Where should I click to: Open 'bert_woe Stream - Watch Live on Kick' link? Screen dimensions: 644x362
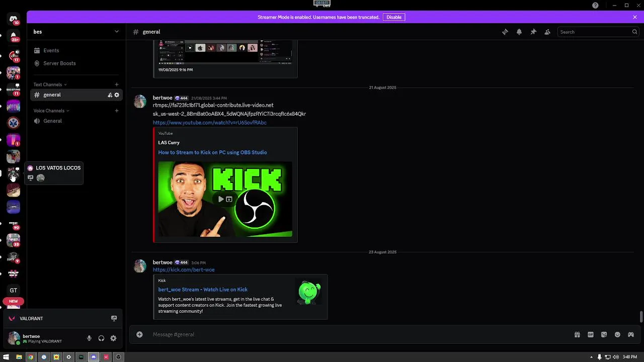pos(203,290)
